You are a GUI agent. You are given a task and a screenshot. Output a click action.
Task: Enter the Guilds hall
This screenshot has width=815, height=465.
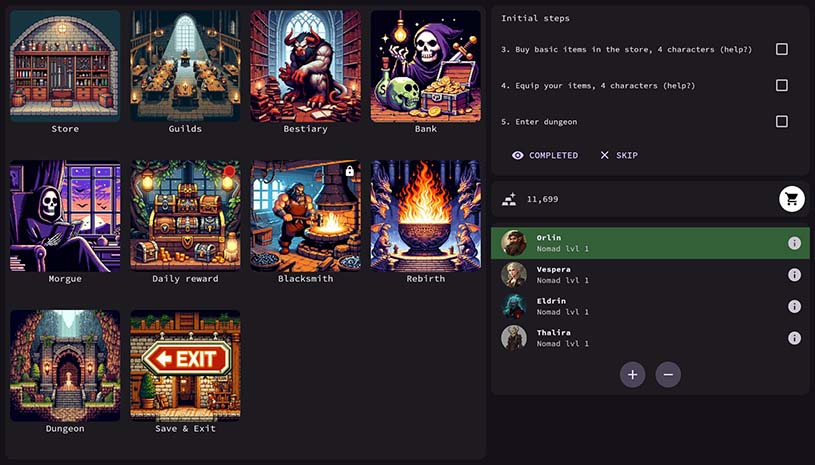(x=185, y=66)
